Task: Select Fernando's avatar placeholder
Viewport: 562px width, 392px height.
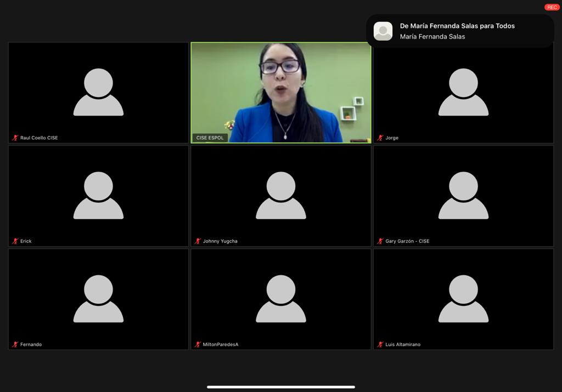Action: tap(99, 299)
